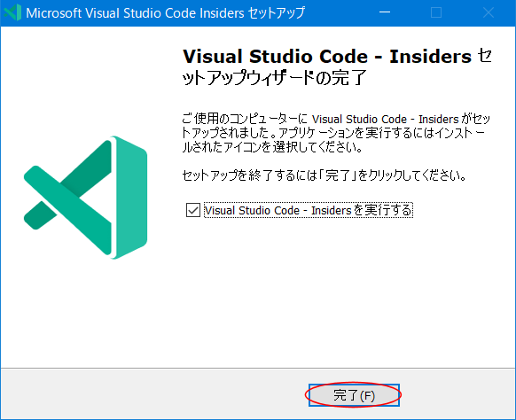Click the 完了(F) finish button
The image size is (516, 420).
[354, 395]
